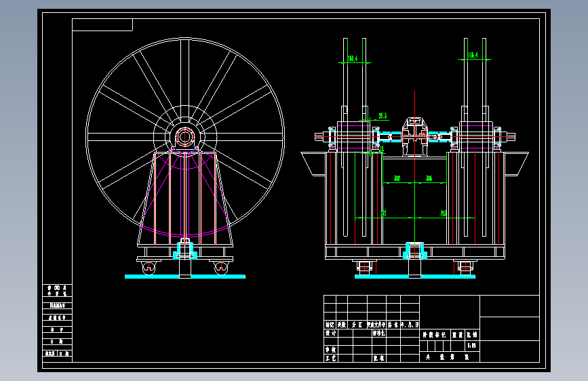Click the 设计 cell in title block
The width and height of the screenshot is (588, 381).
331,333
